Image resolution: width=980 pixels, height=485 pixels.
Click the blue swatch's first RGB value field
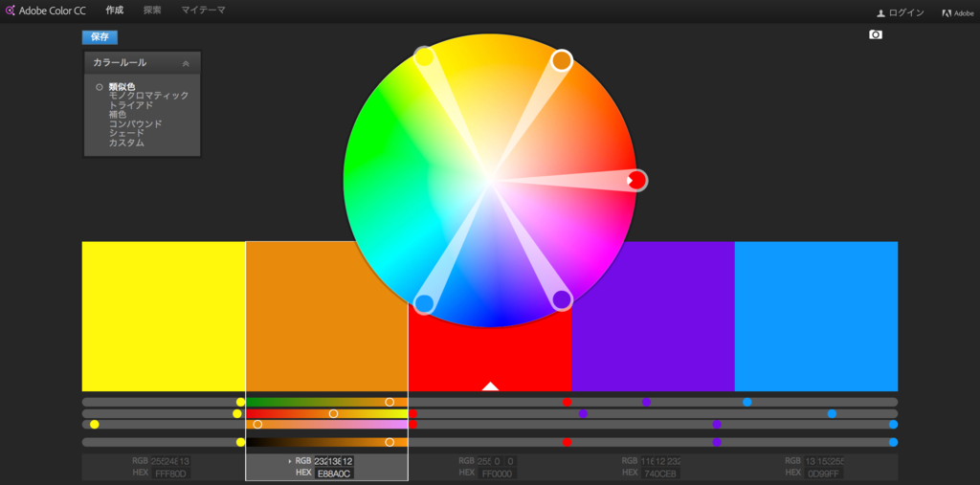(810, 461)
